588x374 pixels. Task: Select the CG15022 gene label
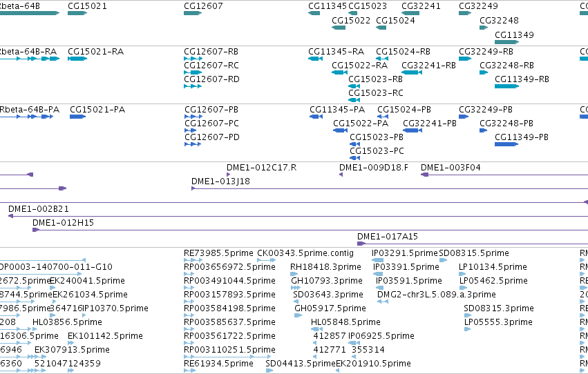(351, 20)
